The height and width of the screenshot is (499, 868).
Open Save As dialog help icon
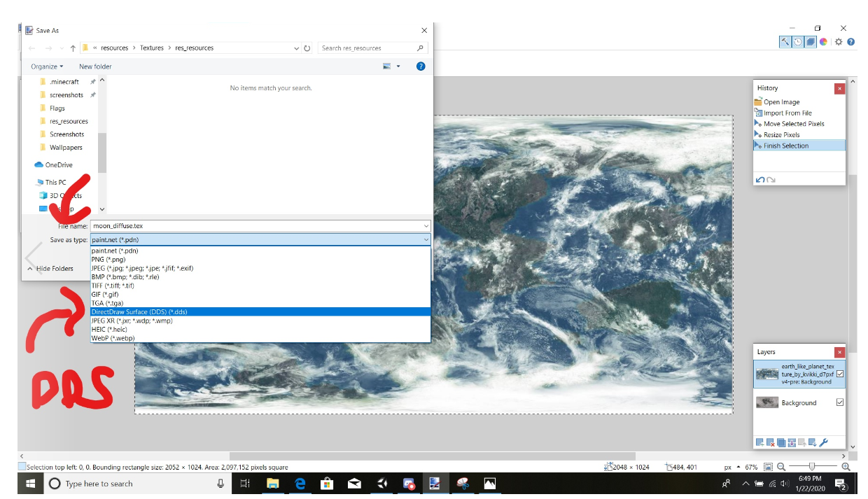click(x=421, y=66)
